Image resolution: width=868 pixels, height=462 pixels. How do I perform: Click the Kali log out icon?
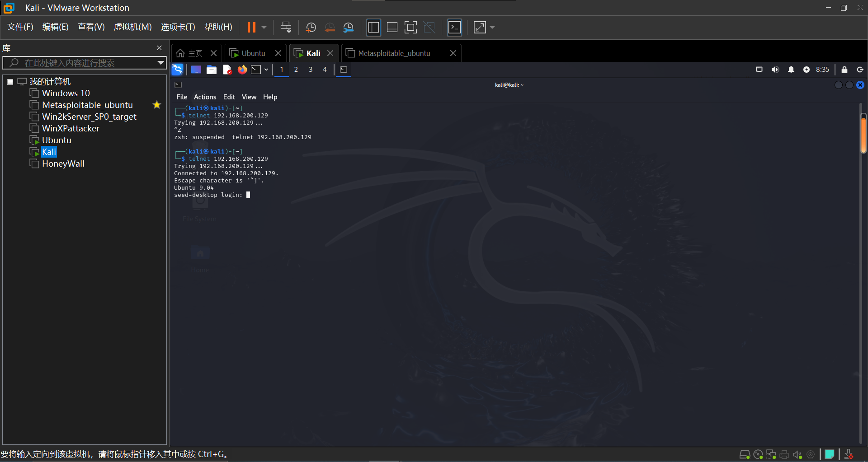pyautogui.click(x=860, y=70)
